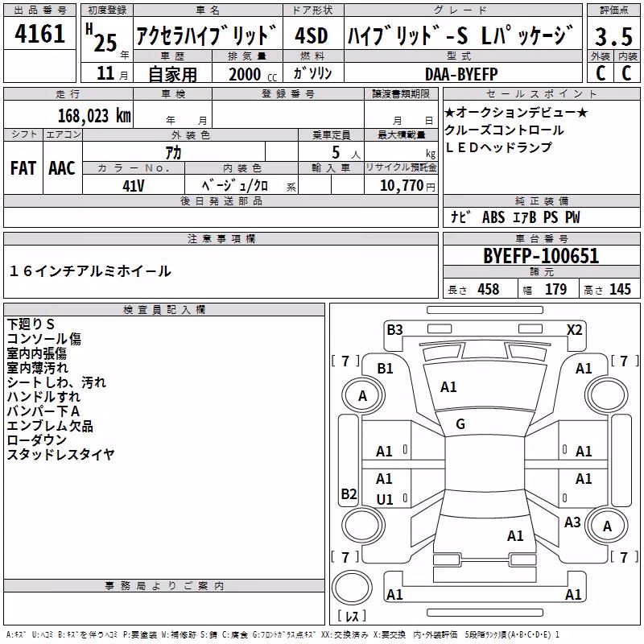Select exterior color アカ
Screen dimensions: 644x644
click(x=173, y=153)
